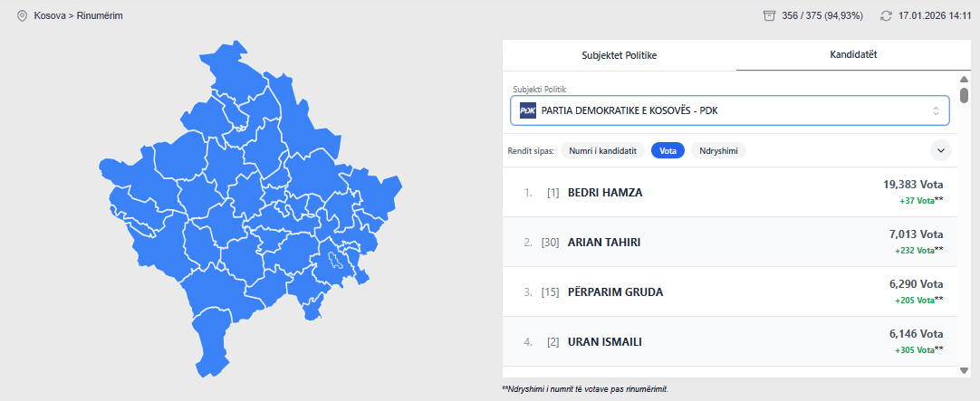Click the refresh timestamp icon
Image resolution: width=980 pixels, height=401 pixels.
tap(886, 15)
